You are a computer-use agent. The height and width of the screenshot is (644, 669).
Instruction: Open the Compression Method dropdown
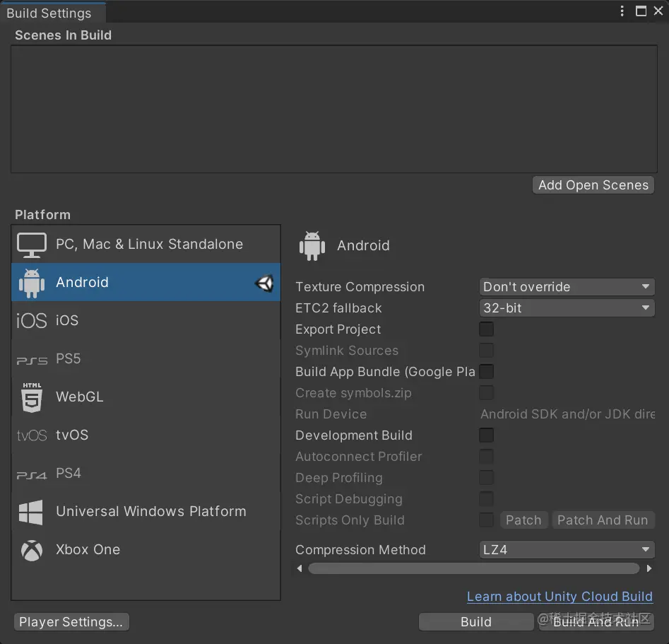(x=567, y=549)
